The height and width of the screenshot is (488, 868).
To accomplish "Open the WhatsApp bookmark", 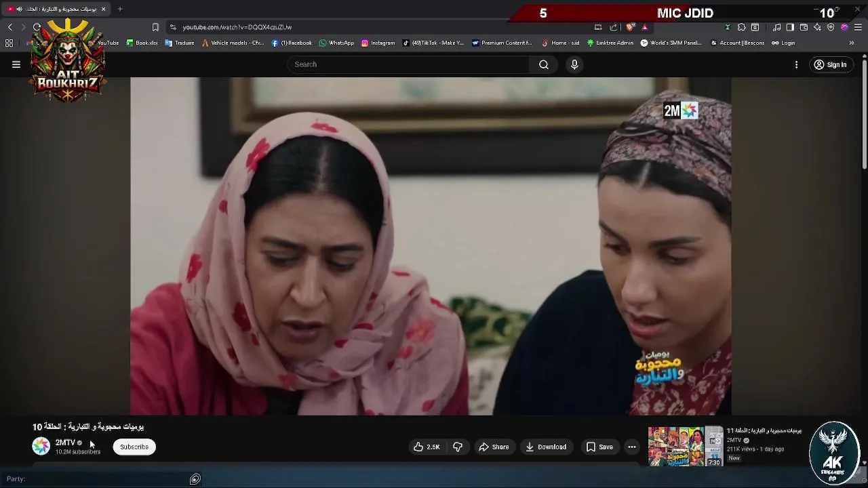I will pyautogui.click(x=336, y=43).
